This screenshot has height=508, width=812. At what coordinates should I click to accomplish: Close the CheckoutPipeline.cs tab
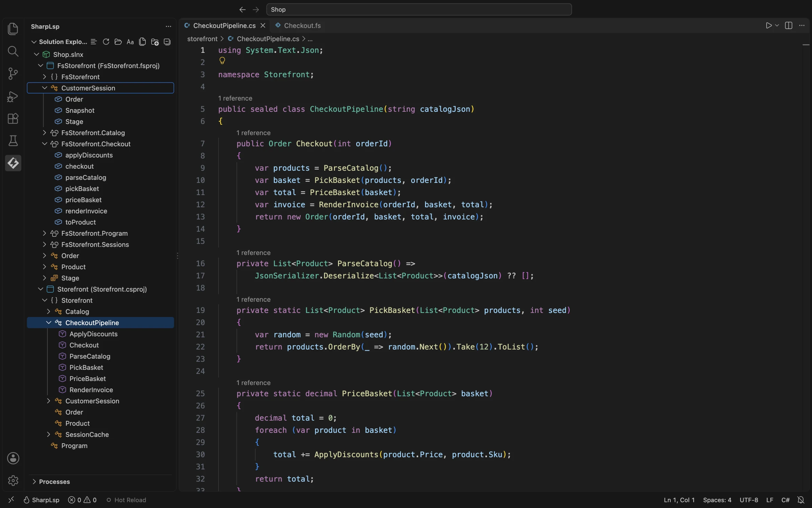tap(263, 26)
